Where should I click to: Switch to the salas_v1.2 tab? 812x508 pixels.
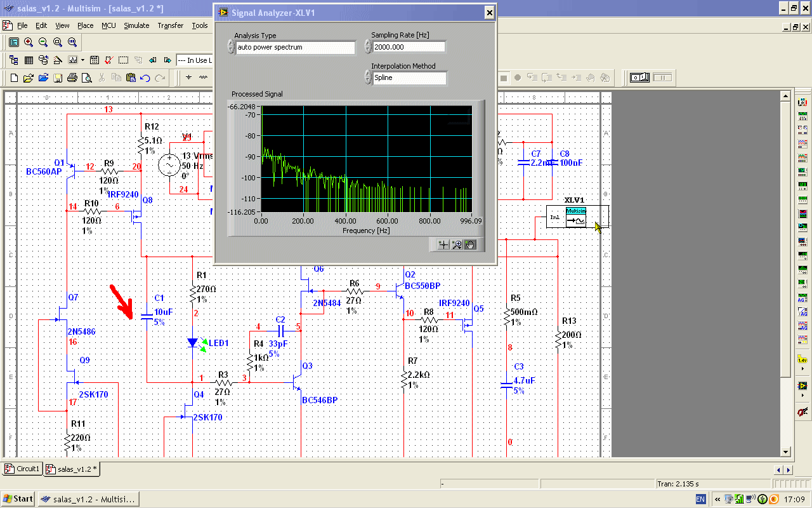pyautogui.click(x=71, y=469)
